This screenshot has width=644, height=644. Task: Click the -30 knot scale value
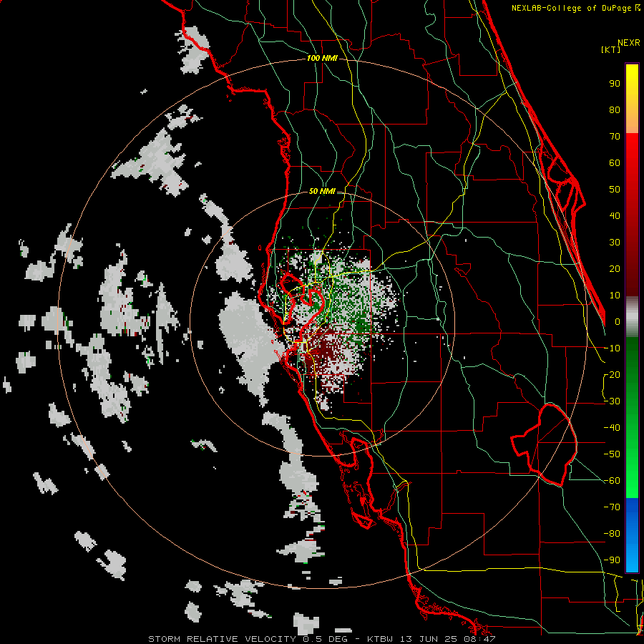612,401
